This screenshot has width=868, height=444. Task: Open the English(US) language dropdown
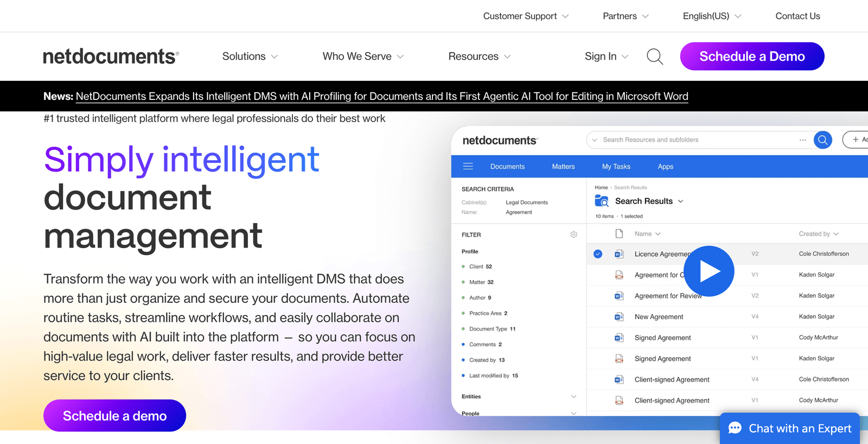(x=712, y=16)
